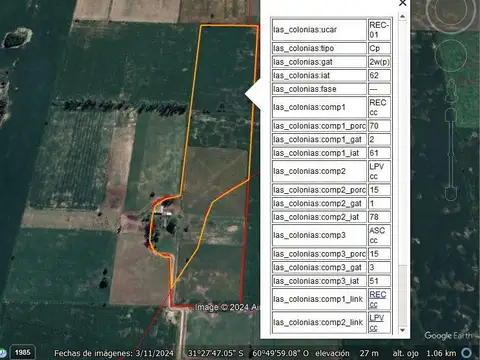Click the las_colonias:comp1_link label cell
This screenshot has width=480, height=360.
point(319,299)
